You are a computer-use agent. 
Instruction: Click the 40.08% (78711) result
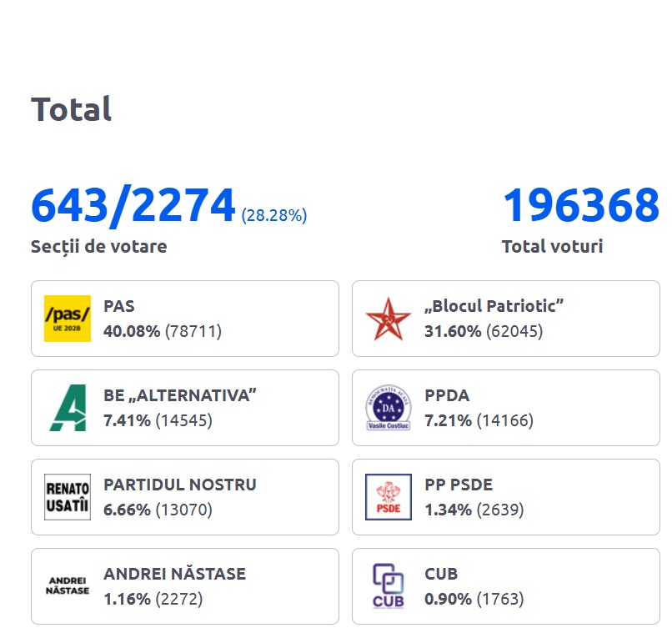pos(163,331)
